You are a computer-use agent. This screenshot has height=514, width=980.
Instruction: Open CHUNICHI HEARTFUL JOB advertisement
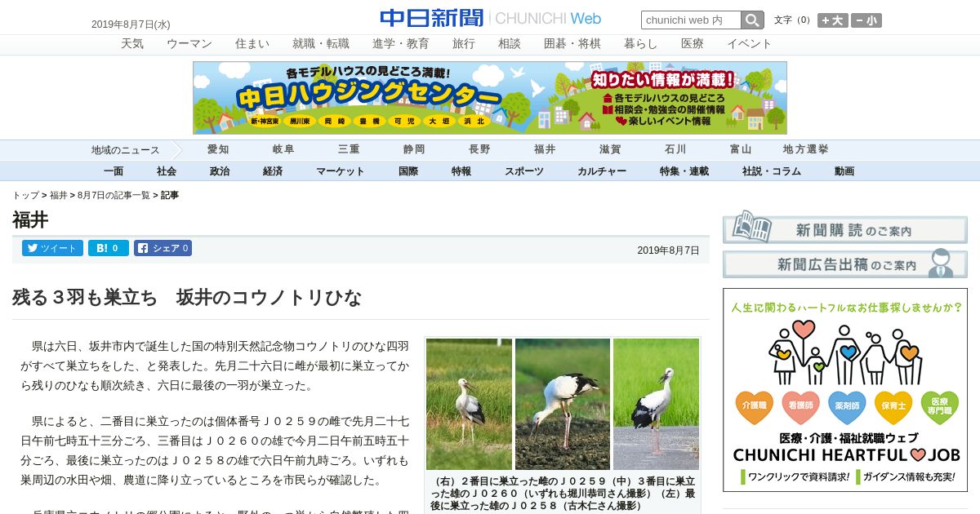point(845,390)
